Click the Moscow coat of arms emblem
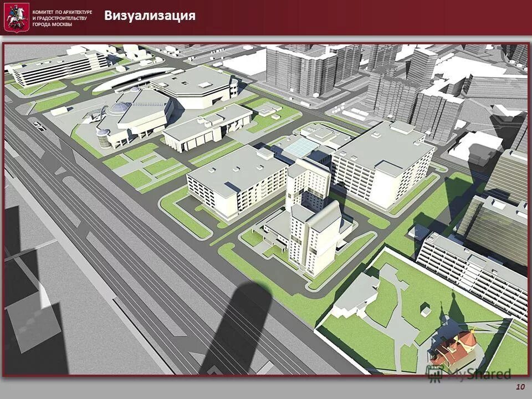532x399 pixels. (16, 17)
